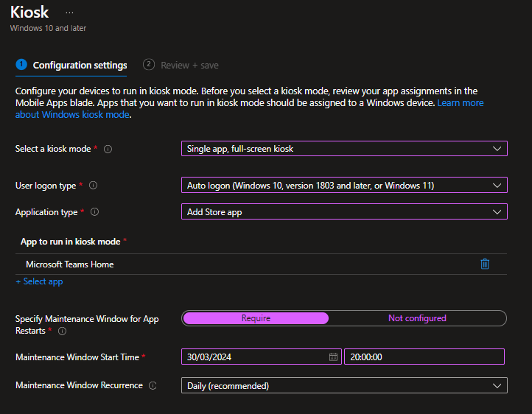Set maintenance window toggle to Not configured

pyautogui.click(x=417, y=318)
